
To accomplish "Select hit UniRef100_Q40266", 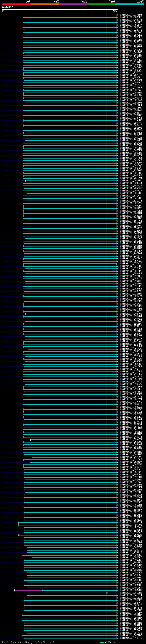I will [x=131, y=50].
